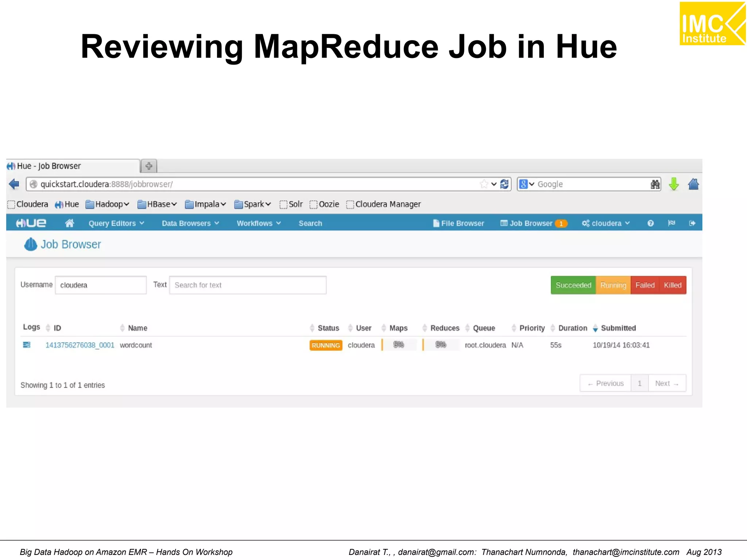747x560 pixels.
Task: Sort table by Priority column
Action: pyautogui.click(x=528, y=328)
